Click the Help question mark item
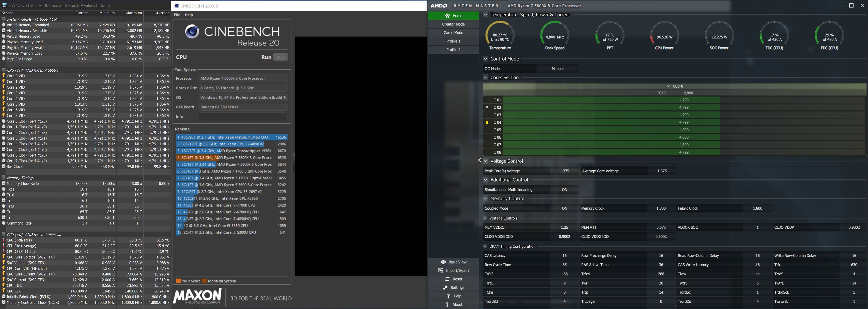 click(448, 296)
